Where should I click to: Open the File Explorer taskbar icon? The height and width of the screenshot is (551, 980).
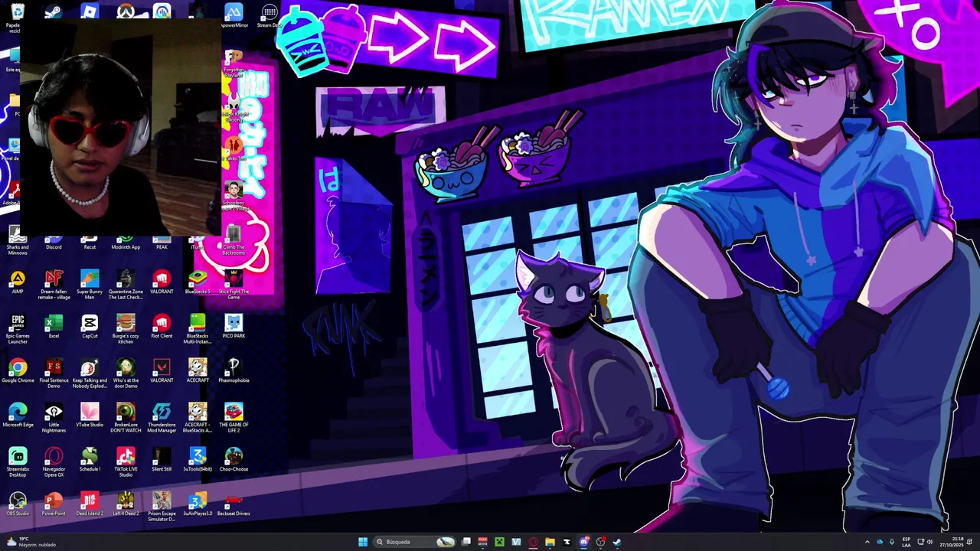click(x=550, y=542)
